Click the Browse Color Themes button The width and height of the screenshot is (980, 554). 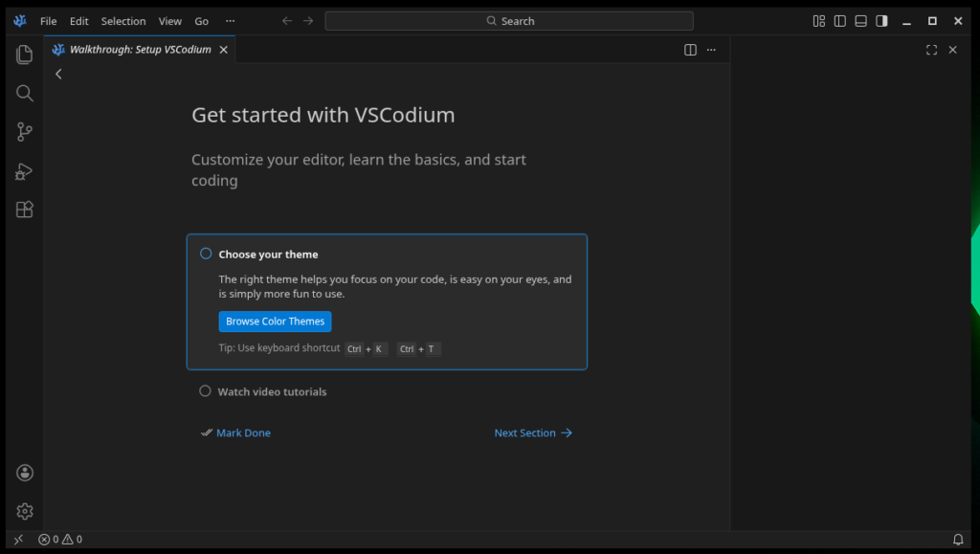click(x=275, y=321)
